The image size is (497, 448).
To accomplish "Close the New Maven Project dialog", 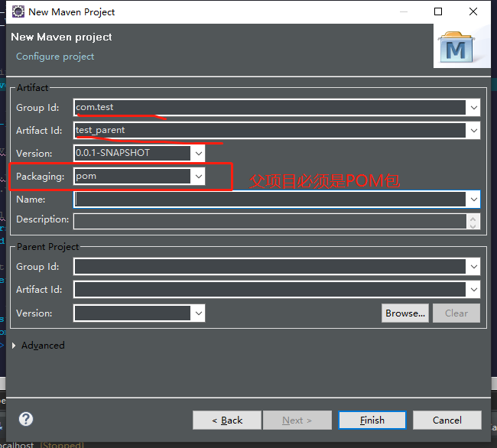I will click(x=473, y=11).
